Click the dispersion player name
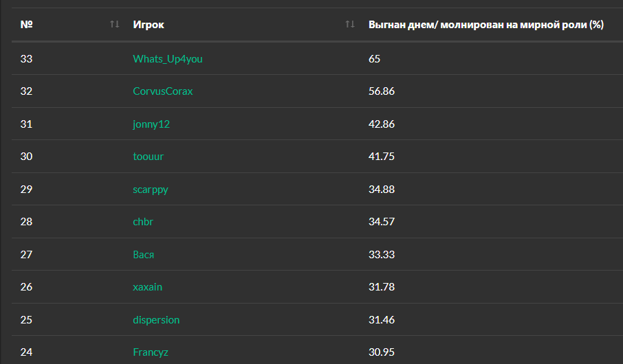623x364 pixels. [x=156, y=320]
